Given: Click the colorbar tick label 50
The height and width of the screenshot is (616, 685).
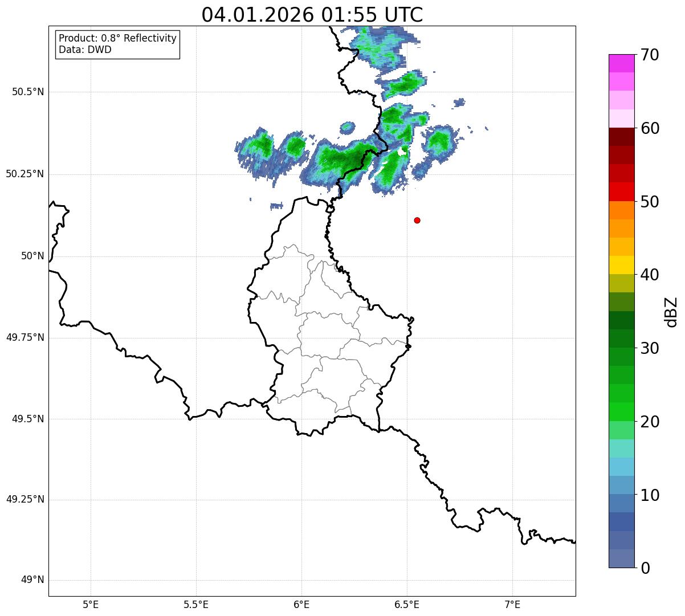Looking at the screenshot, I should pyautogui.click(x=650, y=202).
